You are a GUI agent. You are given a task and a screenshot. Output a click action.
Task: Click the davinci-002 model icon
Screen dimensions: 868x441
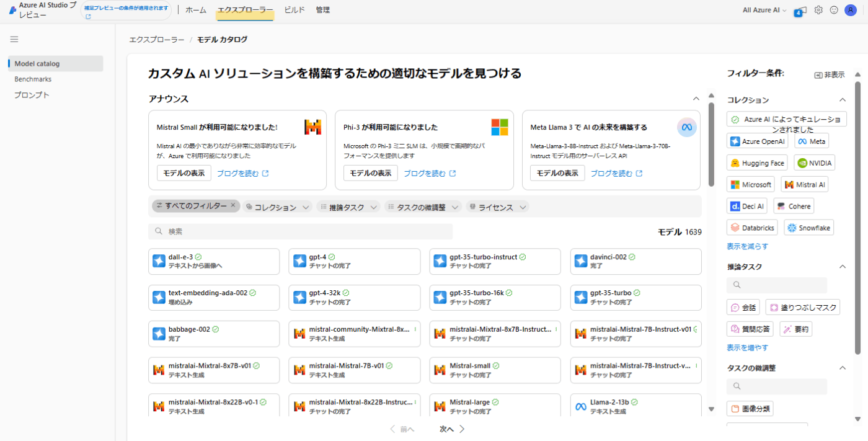coord(580,261)
